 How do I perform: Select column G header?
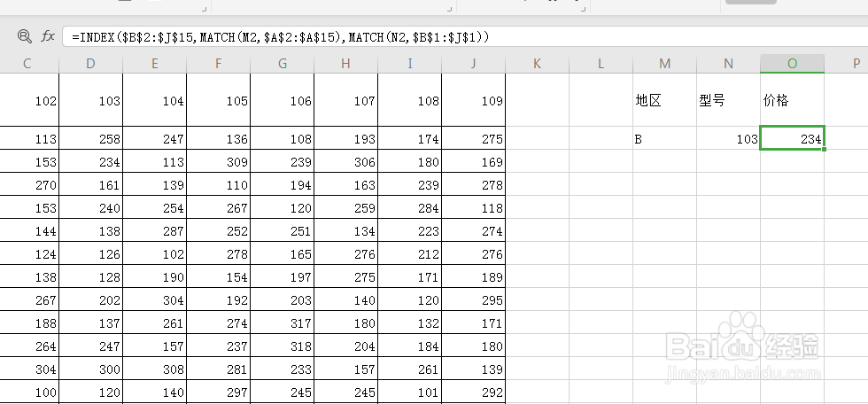click(283, 64)
